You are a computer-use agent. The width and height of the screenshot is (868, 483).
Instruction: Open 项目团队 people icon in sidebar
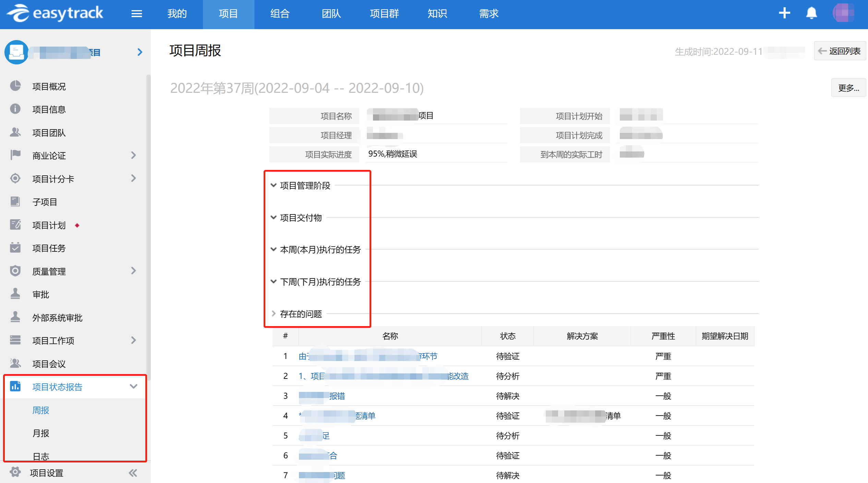pos(15,132)
